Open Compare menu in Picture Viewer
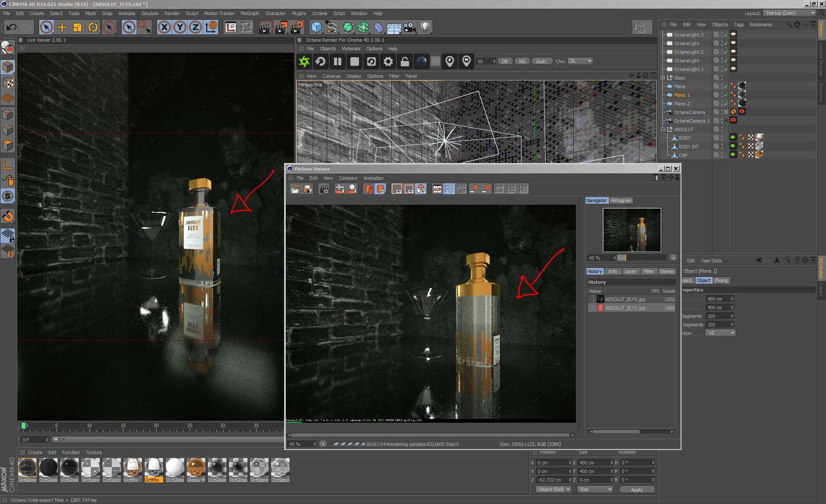Image resolution: width=826 pixels, height=504 pixels. pos(348,178)
